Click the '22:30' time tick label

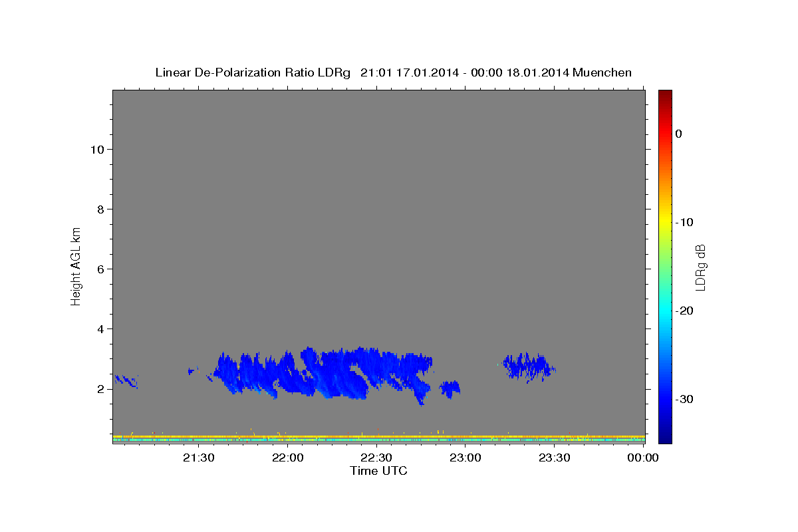pos(376,458)
